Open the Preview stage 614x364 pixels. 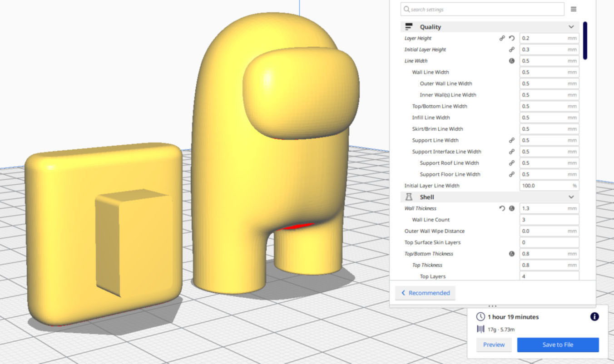tap(494, 344)
